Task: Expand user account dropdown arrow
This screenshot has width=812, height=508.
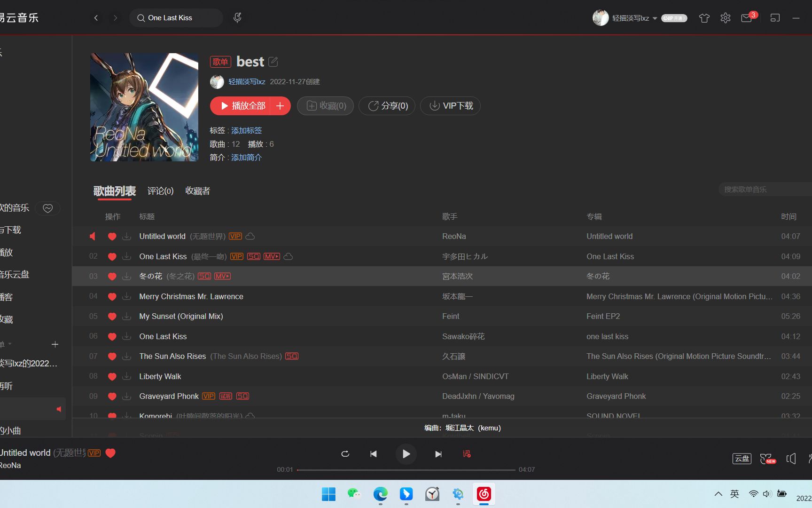Action: 655,18
